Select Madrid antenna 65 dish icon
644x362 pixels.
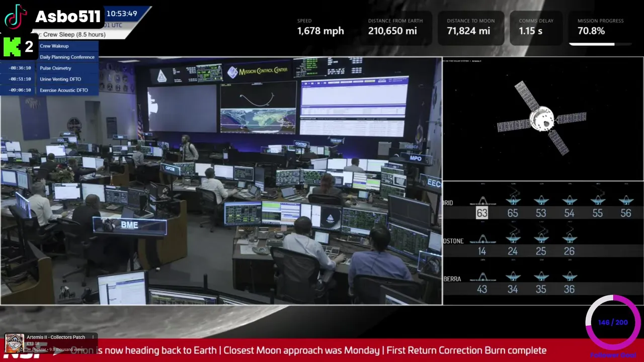pos(513,199)
